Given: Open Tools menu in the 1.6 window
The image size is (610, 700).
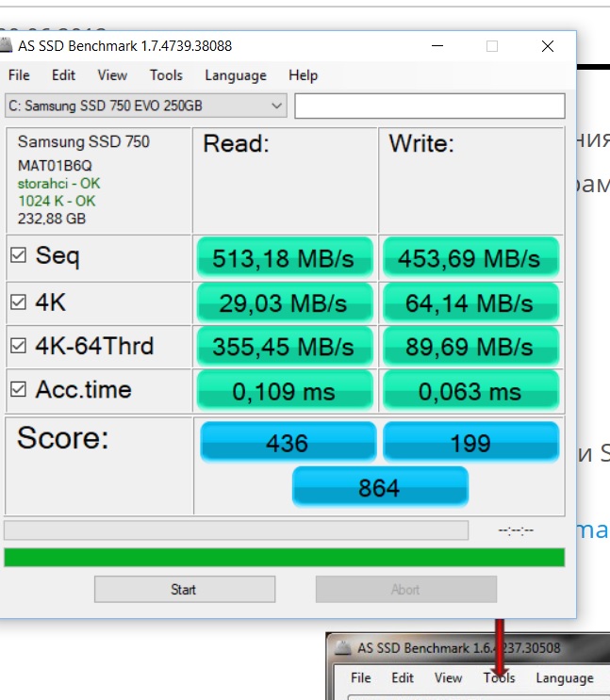Looking at the screenshot, I should [499, 677].
